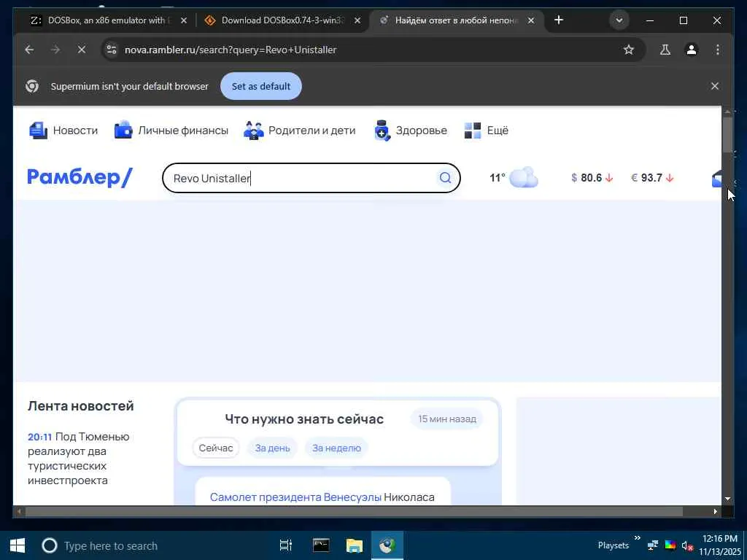Open the 11° weather widget
Image resolution: width=747 pixels, height=560 pixels.
pyautogui.click(x=514, y=178)
